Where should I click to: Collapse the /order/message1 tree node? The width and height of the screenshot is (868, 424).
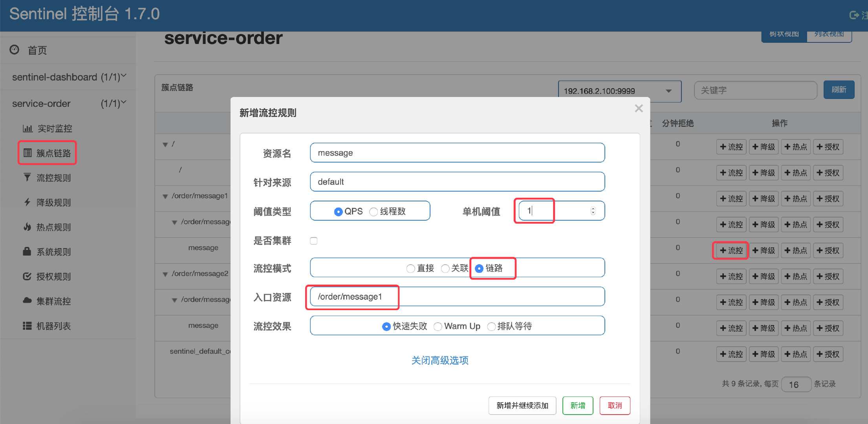pos(165,196)
